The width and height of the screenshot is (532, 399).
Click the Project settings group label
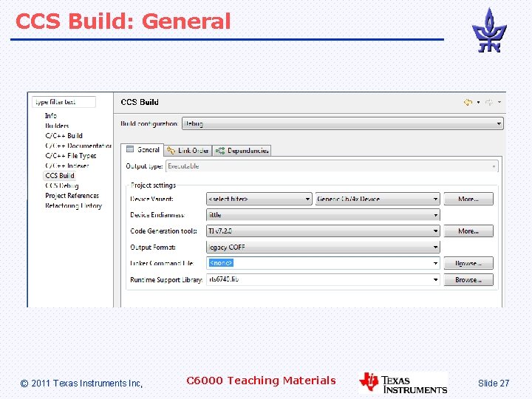point(153,185)
